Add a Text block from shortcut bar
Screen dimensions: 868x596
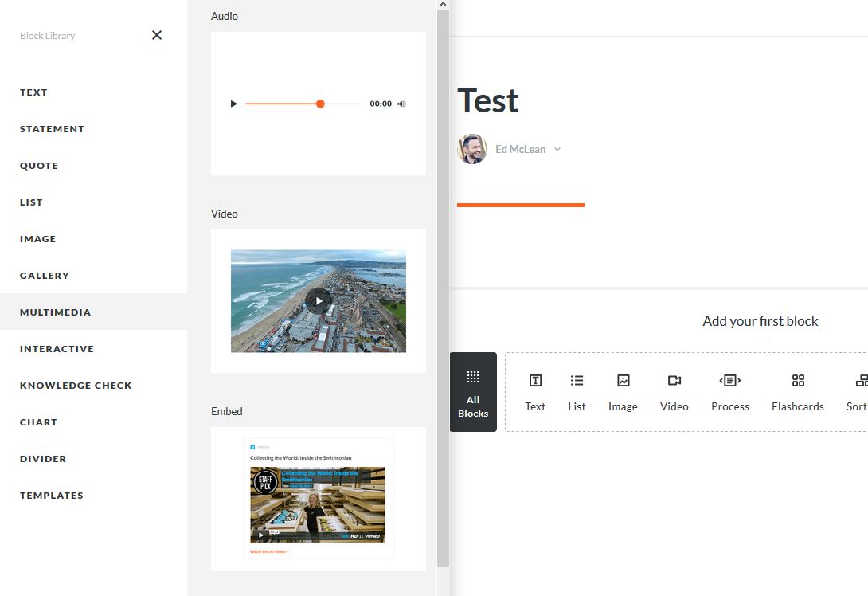pyautogui.click(x=535, y=393)
